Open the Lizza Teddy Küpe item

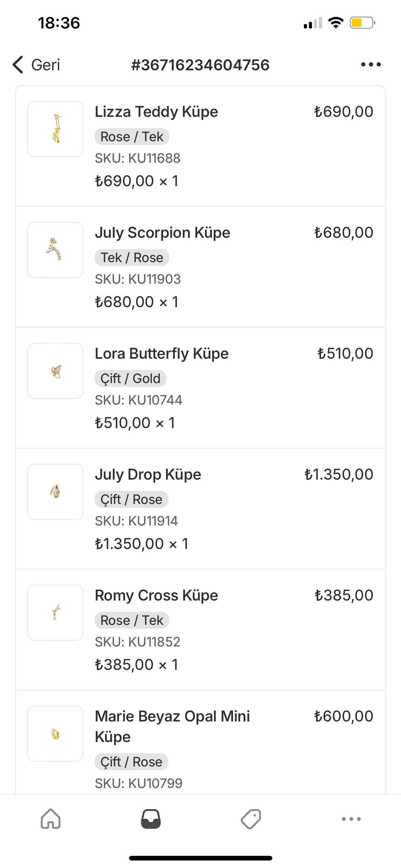tap(156, 112)
